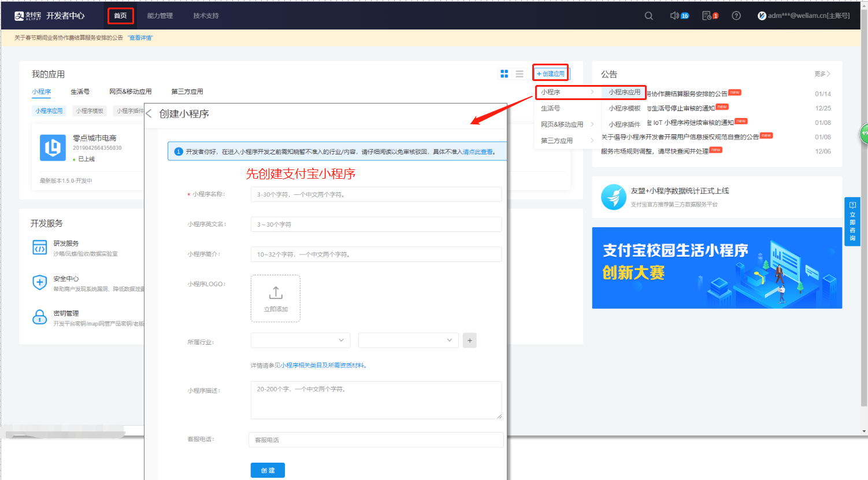Open announcement about IoT 小程序将继续审核
The image size is (868, 480).
click(691, 123)
